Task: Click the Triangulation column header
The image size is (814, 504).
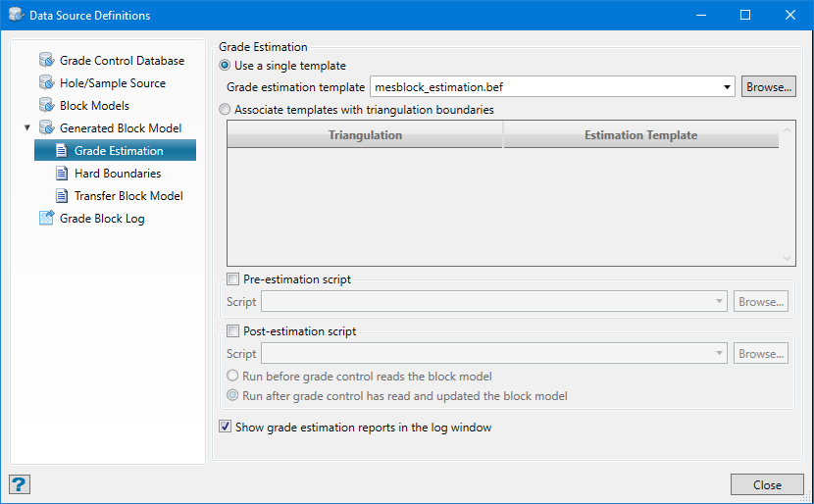Action: coord(365,135)
